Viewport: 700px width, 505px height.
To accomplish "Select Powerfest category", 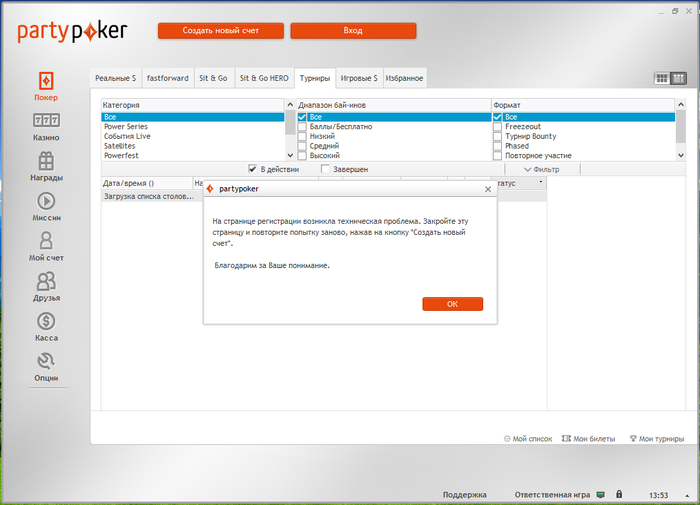I will point(192,155).
